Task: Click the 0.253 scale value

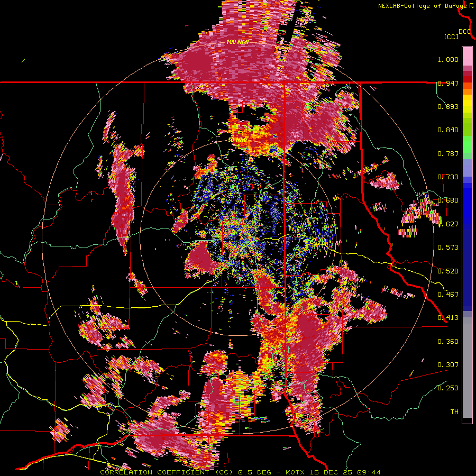Action: [448, 388]
